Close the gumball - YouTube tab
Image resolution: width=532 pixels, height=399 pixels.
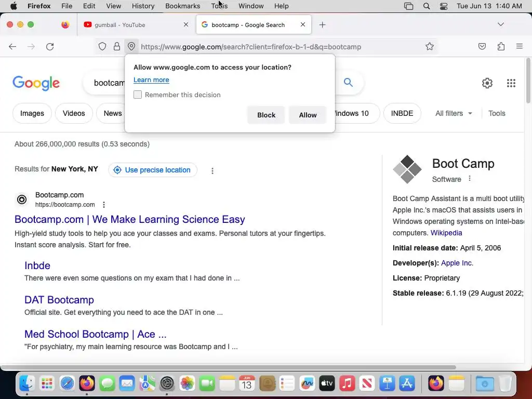click(185, 24)
